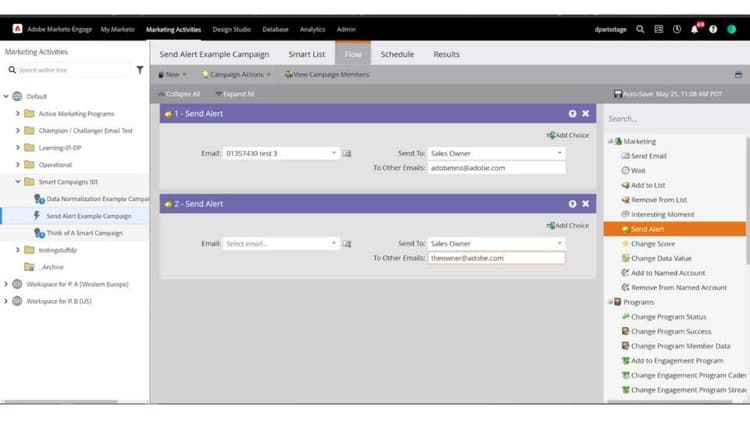
Task: Expand Workspace for P. B (US)
Action: pos(6,301)
